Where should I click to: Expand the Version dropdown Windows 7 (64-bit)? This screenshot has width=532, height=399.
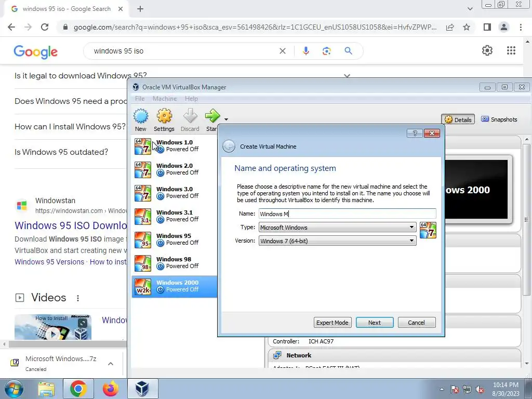[x=337, y=241]
